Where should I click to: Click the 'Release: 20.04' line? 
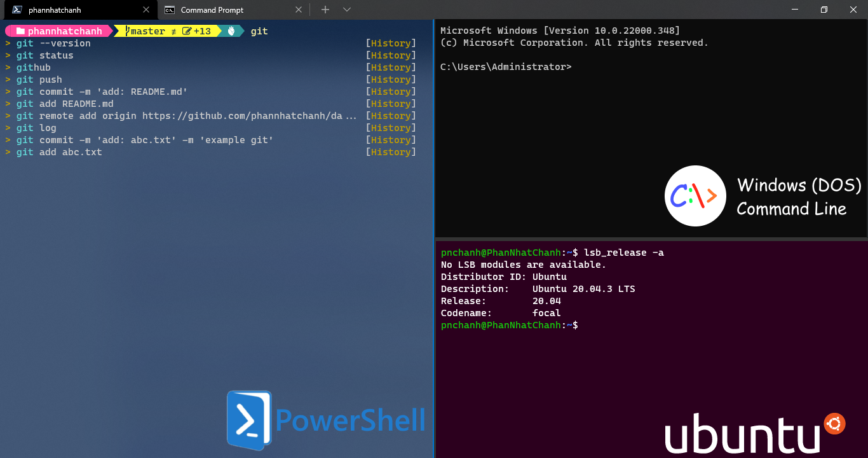(x=501, y=301)
